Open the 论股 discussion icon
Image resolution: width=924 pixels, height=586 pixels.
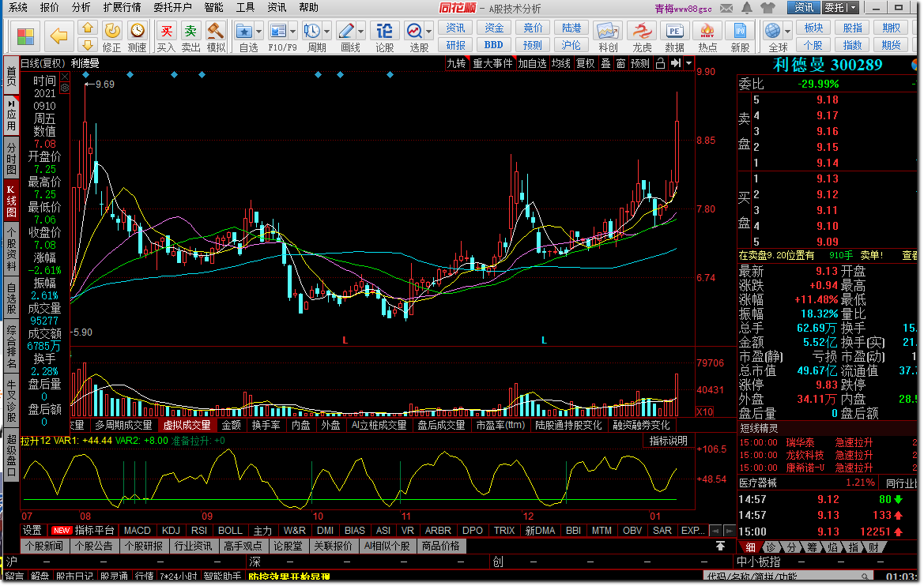[x=384, y=31]
